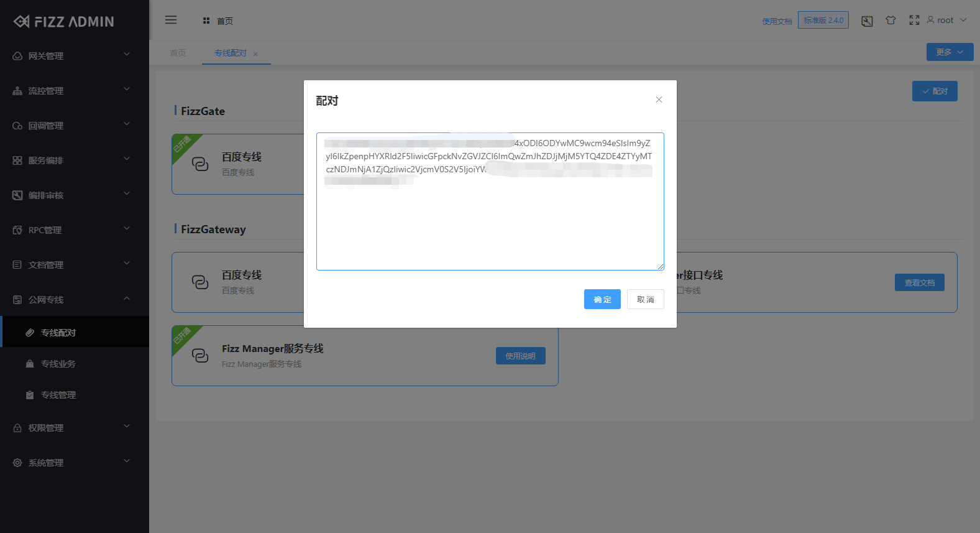This screenshot has width=980, height=533.
Task: Click the 配对 button at top right
Action: coord(935,91)
